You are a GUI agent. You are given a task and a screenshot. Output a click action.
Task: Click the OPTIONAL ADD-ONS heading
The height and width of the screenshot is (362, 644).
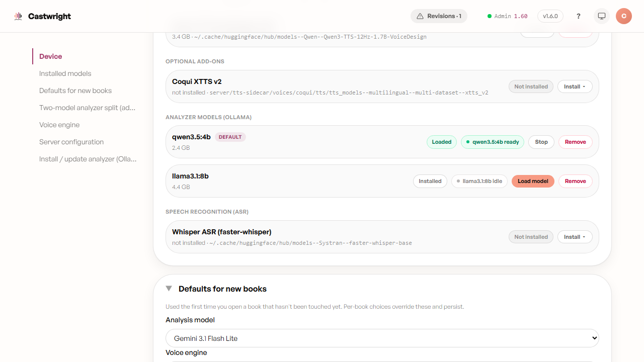tap(195, 61)
